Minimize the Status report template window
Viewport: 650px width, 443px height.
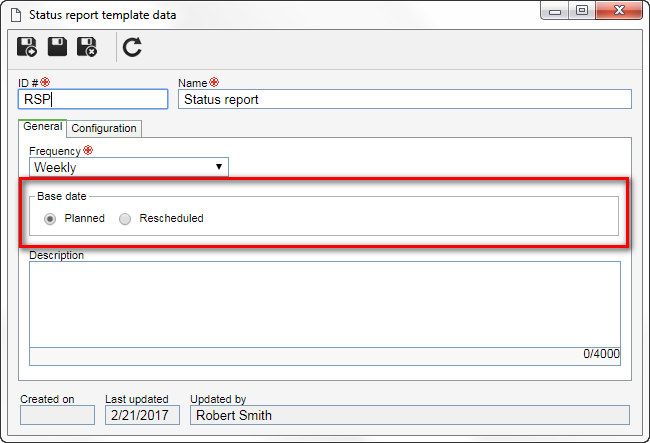click(x=555, y=10)
